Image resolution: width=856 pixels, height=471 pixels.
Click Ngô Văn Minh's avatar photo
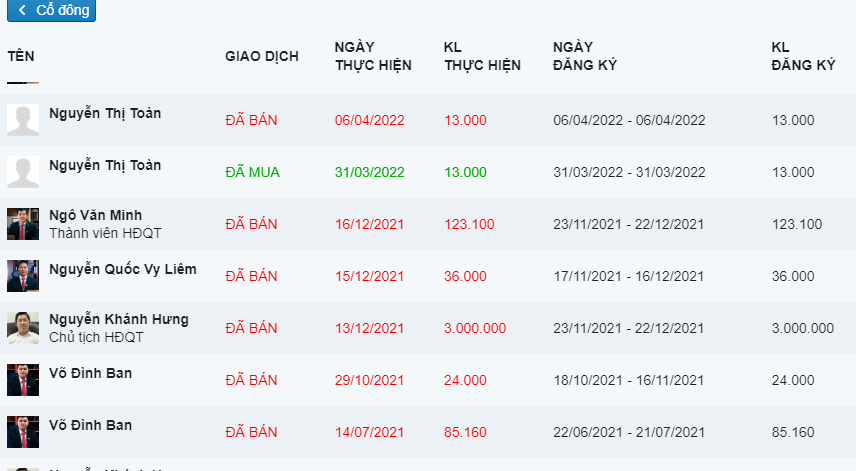(23, 224)
